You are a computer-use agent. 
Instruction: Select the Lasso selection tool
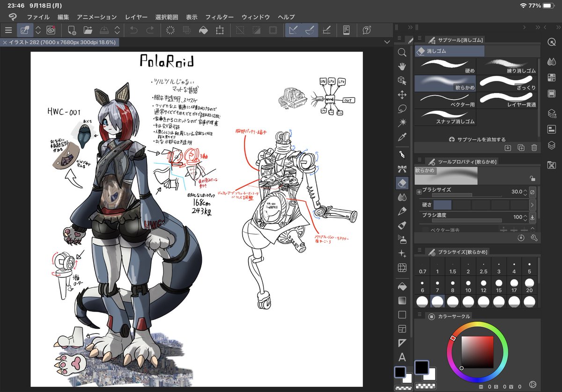[402, 109]
